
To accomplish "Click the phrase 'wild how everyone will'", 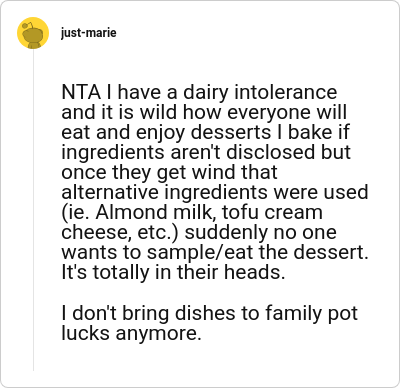I will pyautogui.click(x=243, y=112).
